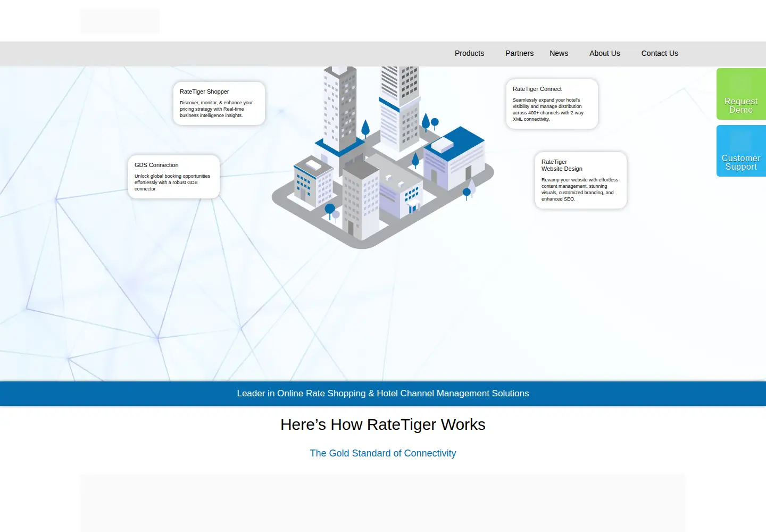The width and height of the screenshot is (766, 532).
Task: Open the Contact Us page
Action: [660, 53]
